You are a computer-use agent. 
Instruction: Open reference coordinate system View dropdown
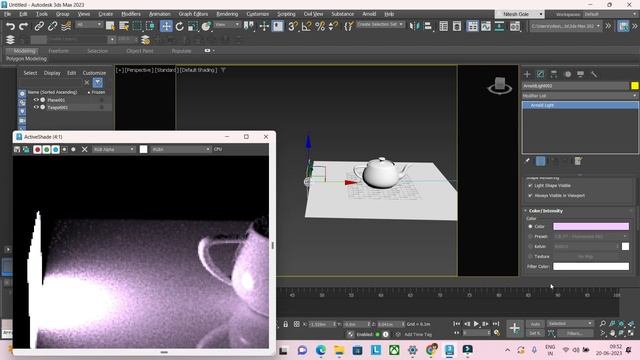pyautogui.click(x=227, y=25)
